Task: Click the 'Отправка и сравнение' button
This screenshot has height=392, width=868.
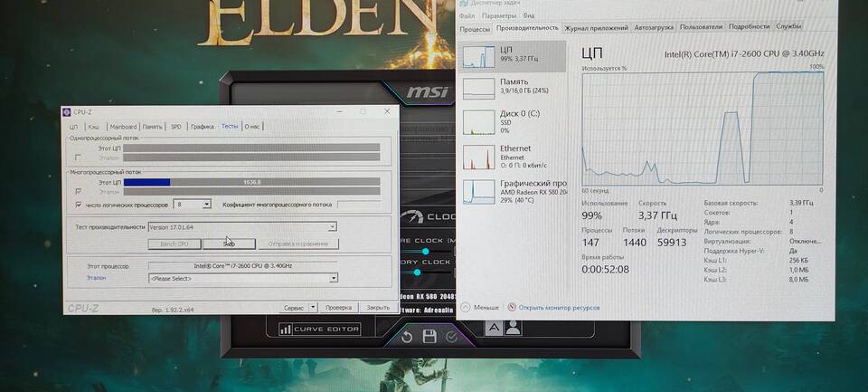Action: 298,244
